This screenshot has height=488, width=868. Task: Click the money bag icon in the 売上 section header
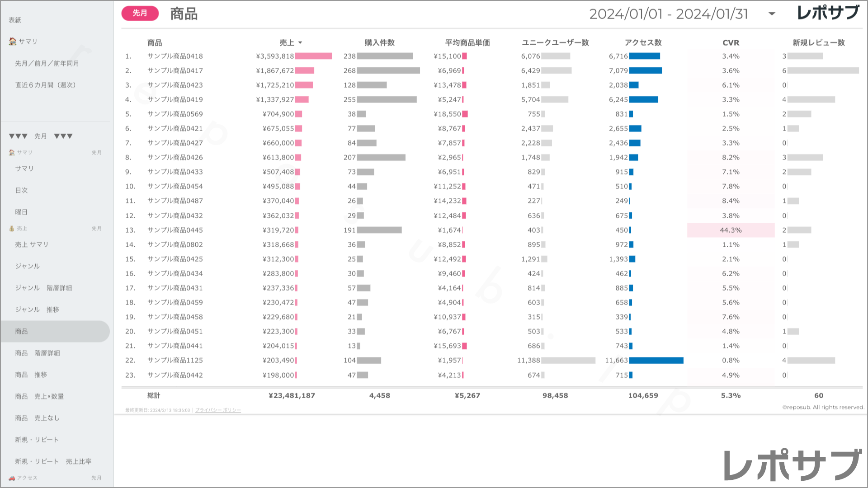12,229
